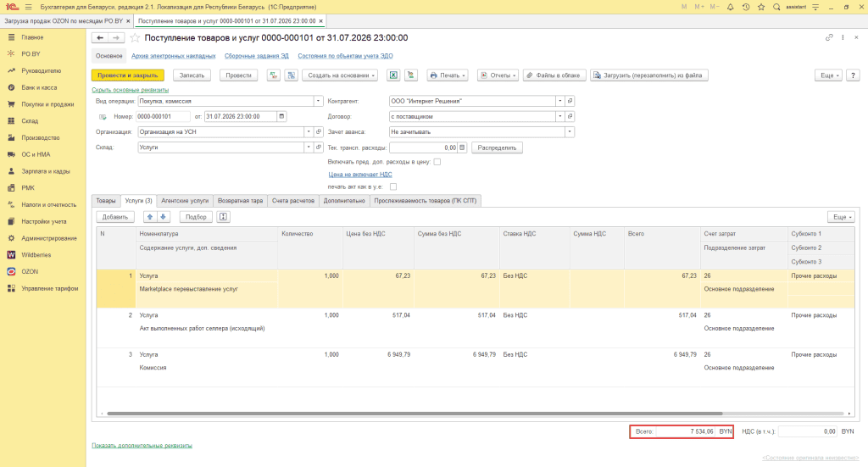Screen dimensions: 868x467
Task: Open calendar picker for the date field
Action: pos(281,117)
